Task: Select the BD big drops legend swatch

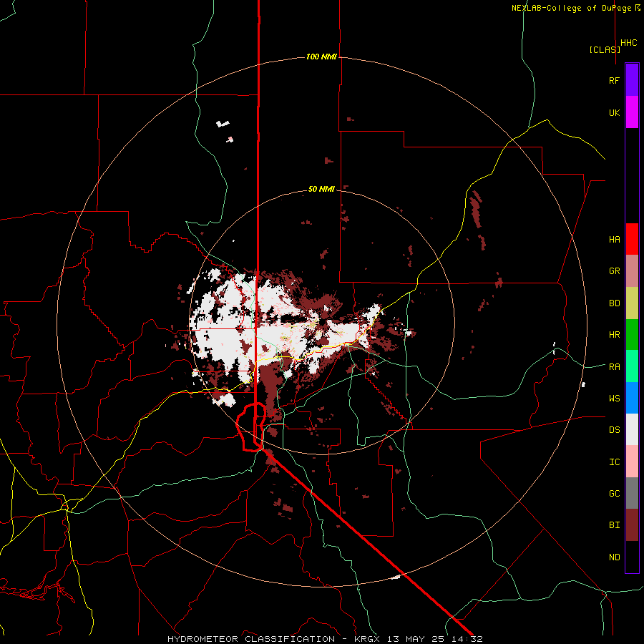Action: click(632, 303)
